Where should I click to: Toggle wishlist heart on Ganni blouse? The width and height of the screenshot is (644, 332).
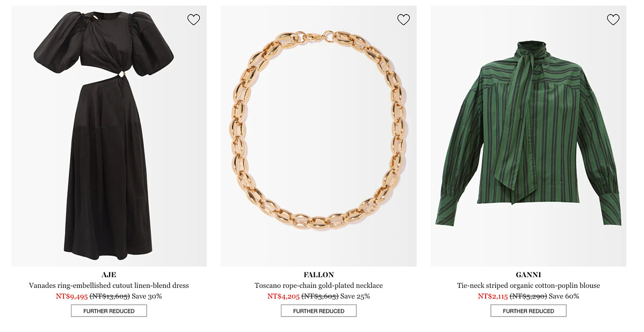click(613, 20)
